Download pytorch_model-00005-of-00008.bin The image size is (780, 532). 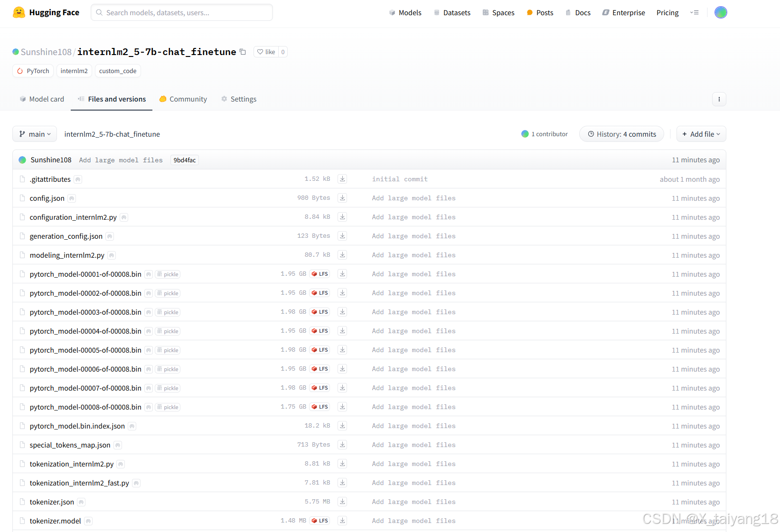pos(342,350)
